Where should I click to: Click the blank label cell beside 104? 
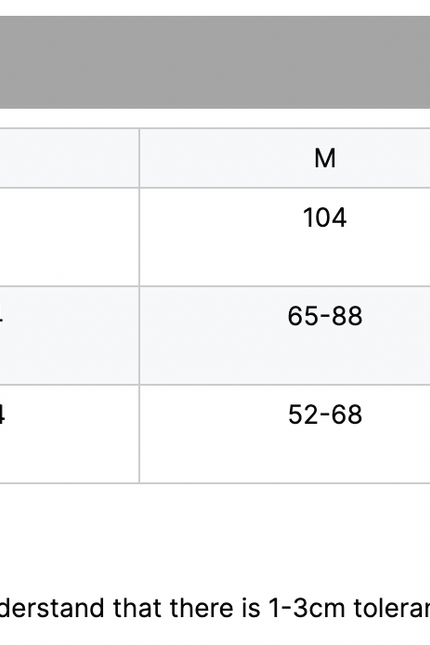coord(69,237)
